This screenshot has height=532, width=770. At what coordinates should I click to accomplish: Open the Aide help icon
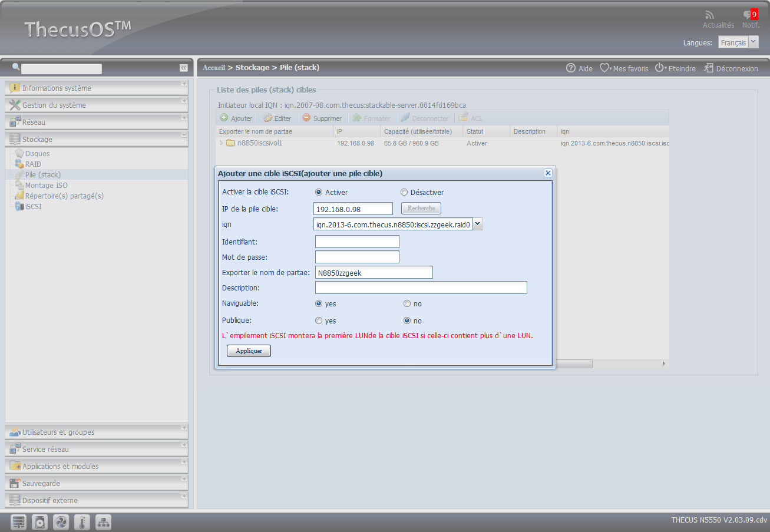(x=570, y=68)
